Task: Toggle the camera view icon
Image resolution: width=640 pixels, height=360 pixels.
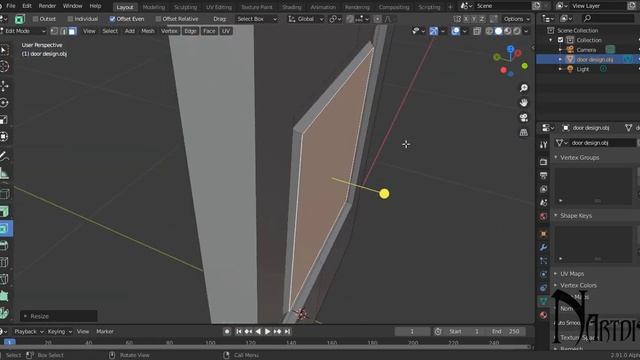Action: coord(524,118)
